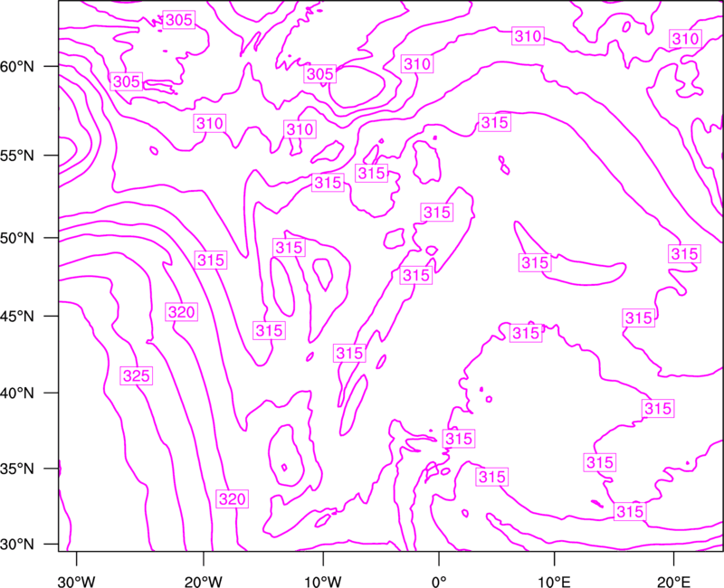724x588 pixels.
Task: Select the 45°N latitude axis label
Action: [17, 316]
